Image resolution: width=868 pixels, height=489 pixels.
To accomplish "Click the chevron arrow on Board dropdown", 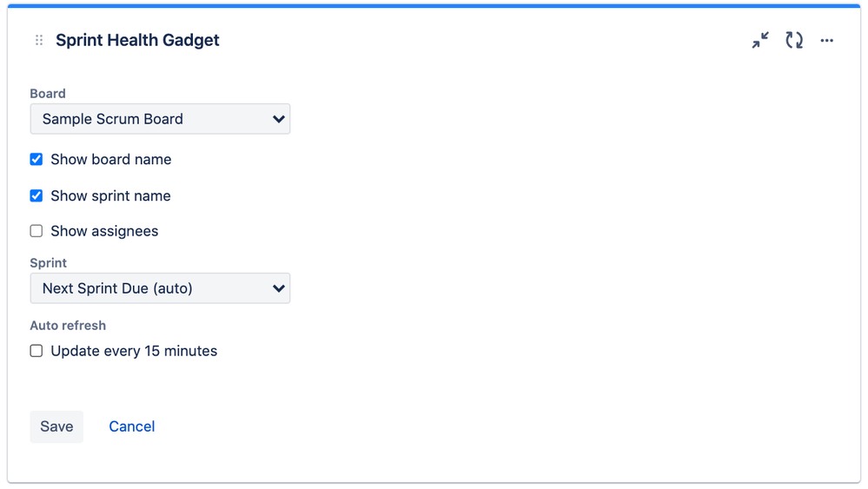I will [278, 119].
